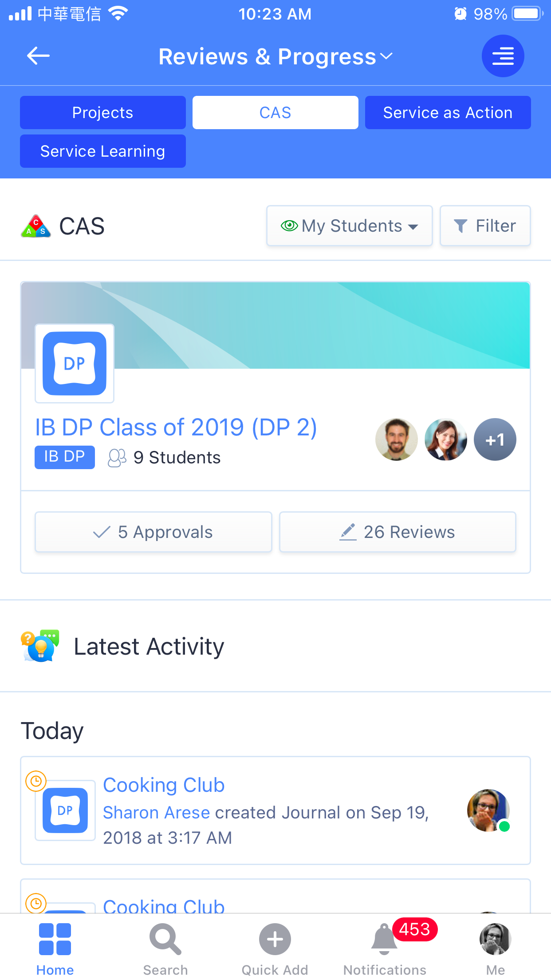This screenshot has width=551, height=980.
Task: Tap the Quick Add plus icon
Action: tap(275, 939)
